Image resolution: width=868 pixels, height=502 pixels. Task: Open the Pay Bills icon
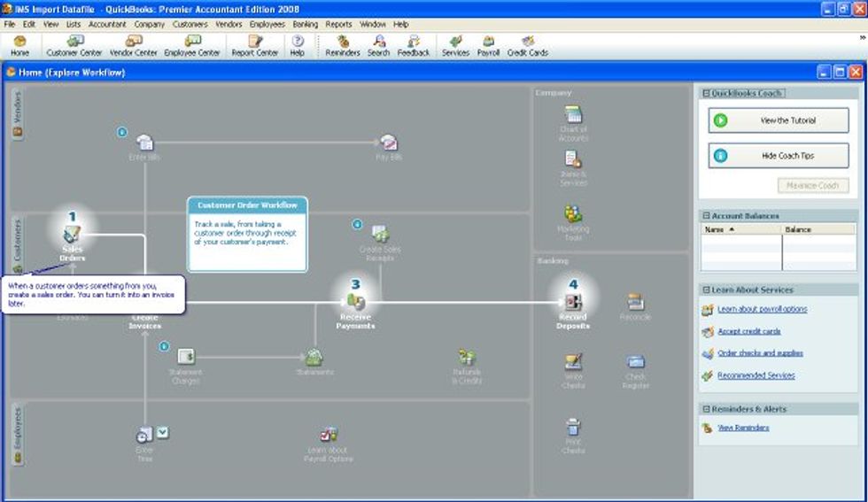click(389, 143)
